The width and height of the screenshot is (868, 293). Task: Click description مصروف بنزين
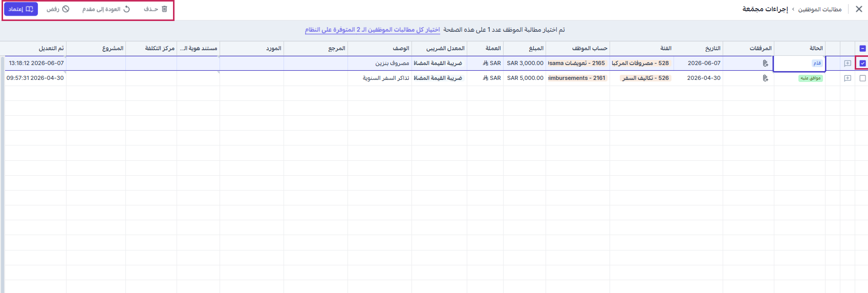pyautogui.click(x=392, y=64)
